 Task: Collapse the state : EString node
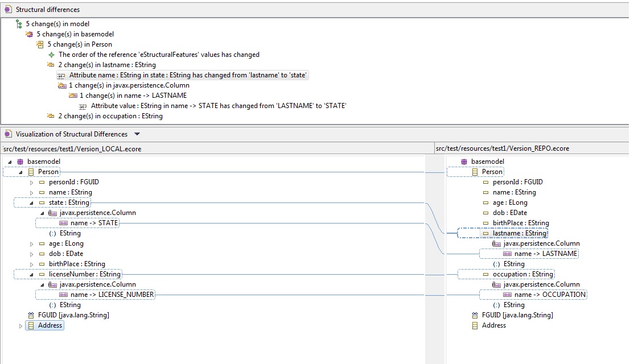(32, 202)
